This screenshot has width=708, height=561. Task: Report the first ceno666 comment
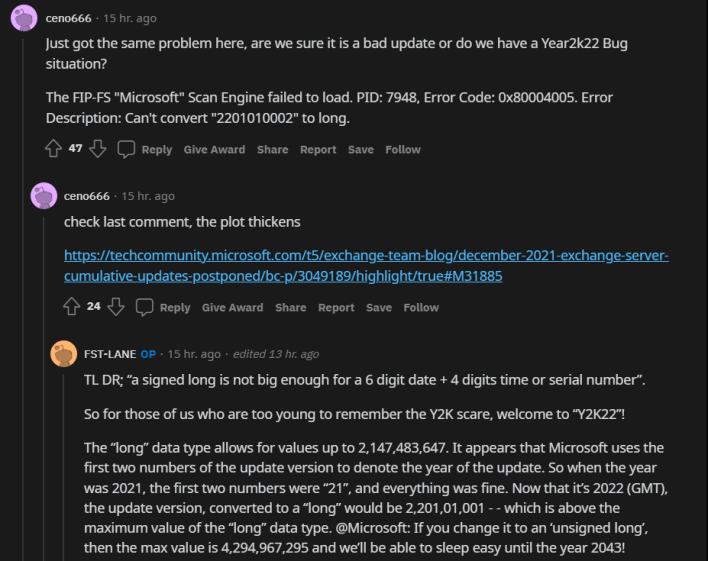[x=318, y=150]
